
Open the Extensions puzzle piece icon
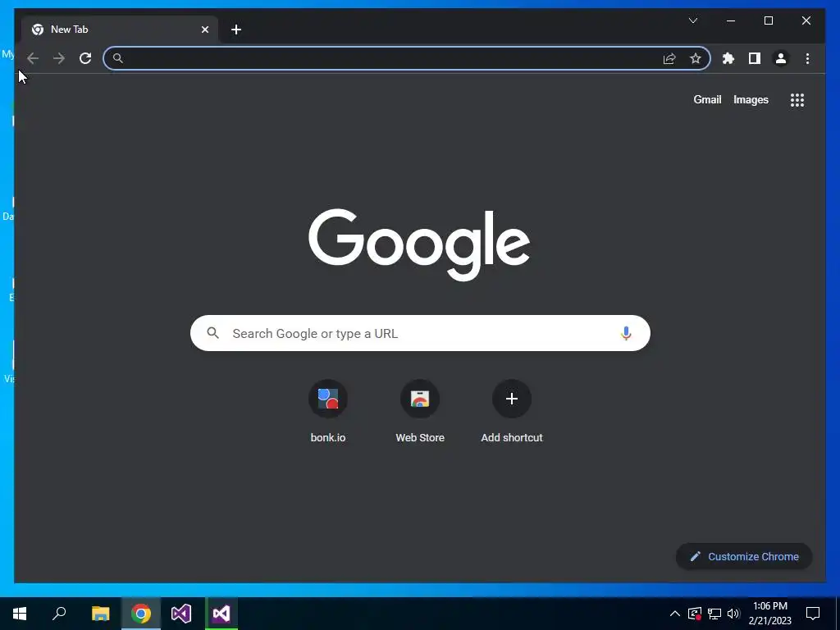[x=728, y=58]
